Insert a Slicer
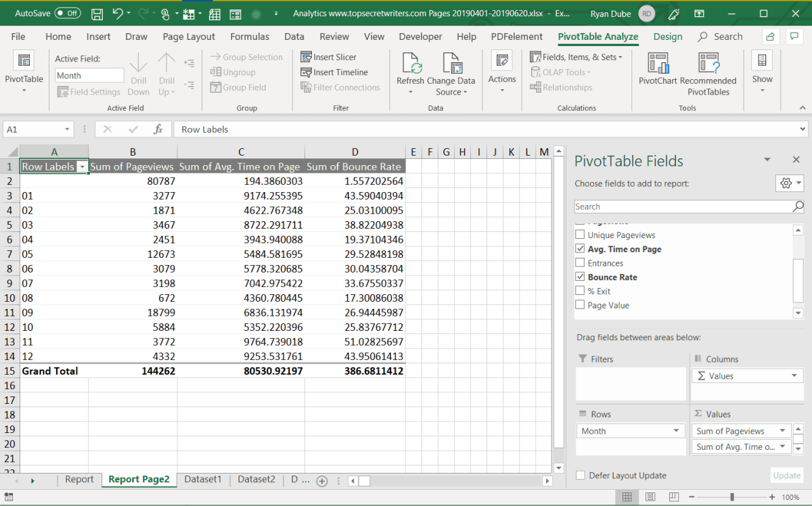This screenshot has width=812, height=506. (x=328, y=57)
